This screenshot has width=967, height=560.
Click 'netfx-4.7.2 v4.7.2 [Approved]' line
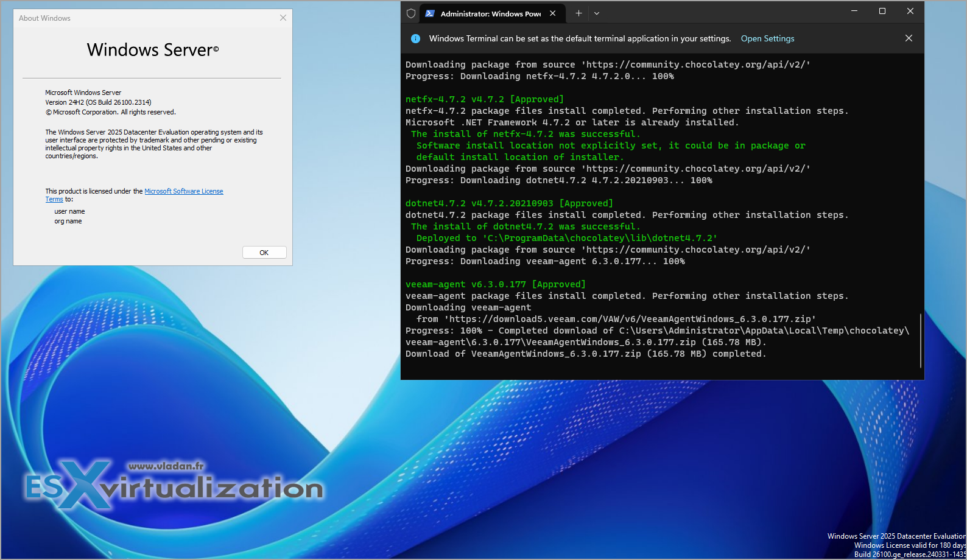point(485,99)
